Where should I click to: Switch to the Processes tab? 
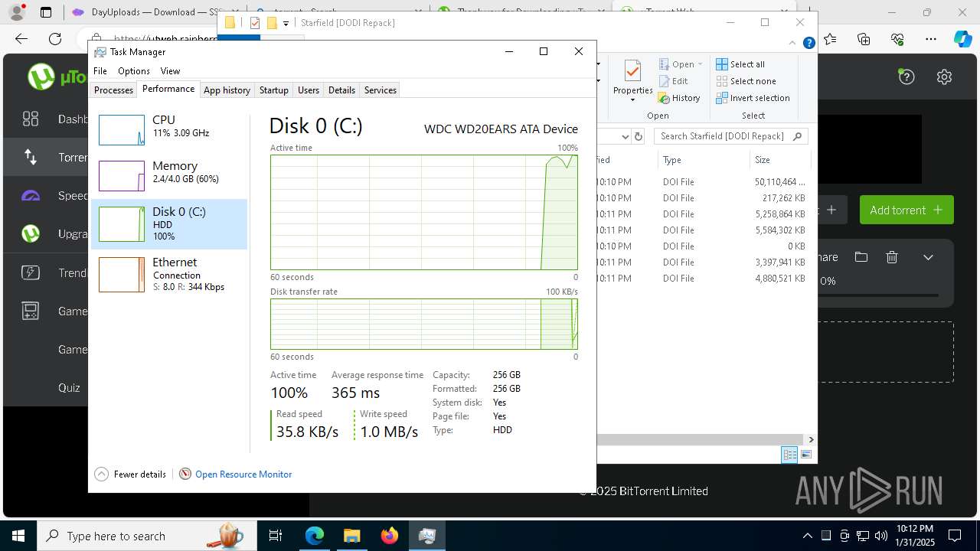114,90
